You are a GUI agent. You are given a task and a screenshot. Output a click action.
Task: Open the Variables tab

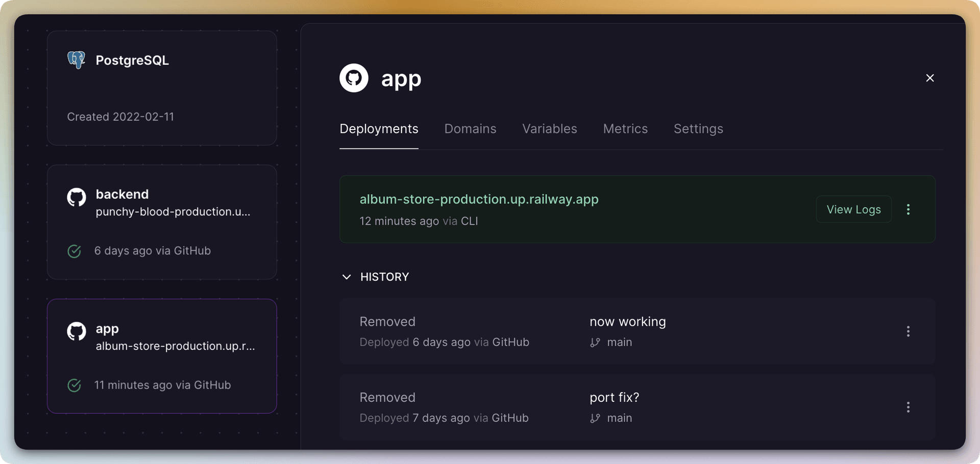coord(549,128)
